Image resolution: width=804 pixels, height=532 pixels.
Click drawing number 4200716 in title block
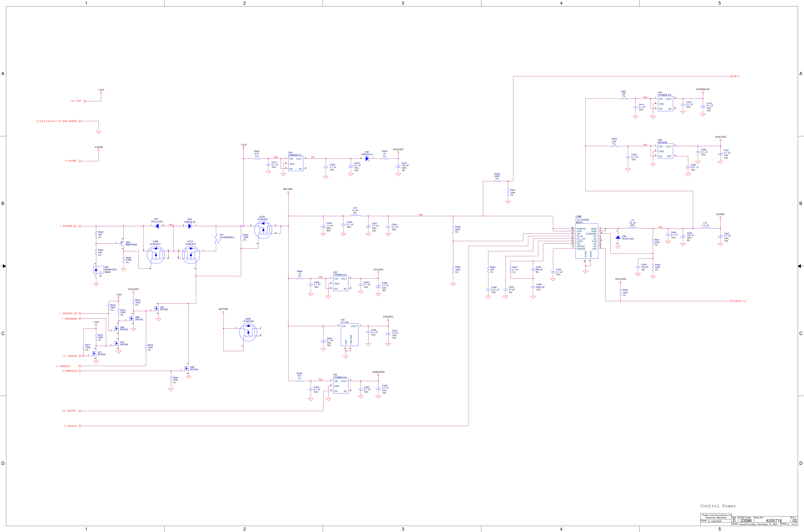pyautogui.click(x=774, y=520)
